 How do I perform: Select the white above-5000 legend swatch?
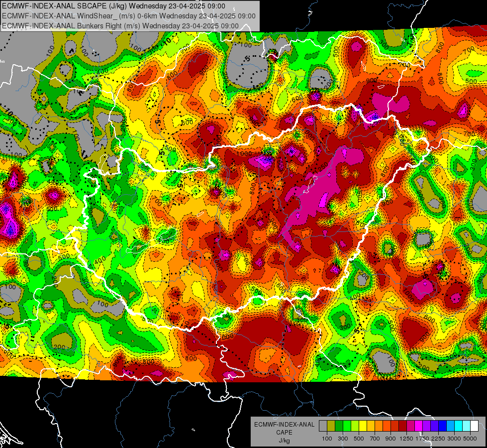tap(474, 426)
